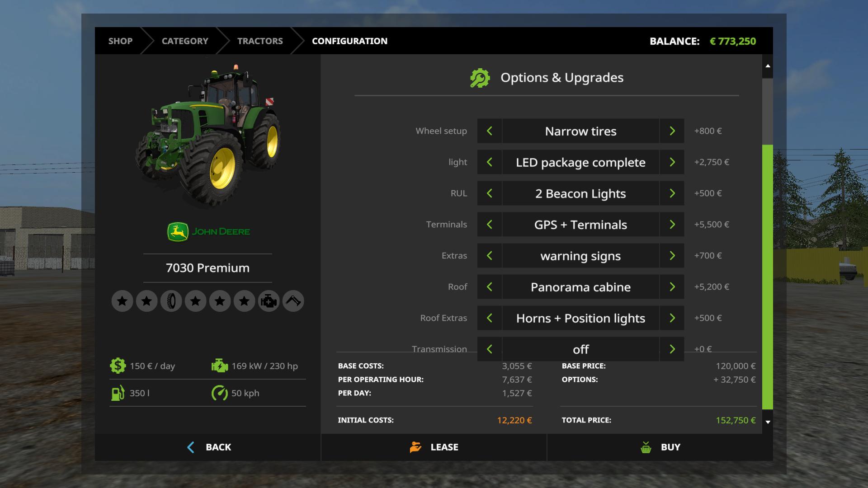This screenshot has width=868, height=488.
Task: Click the fuel pump icon beside 350 l
Action: pos(118,393)
